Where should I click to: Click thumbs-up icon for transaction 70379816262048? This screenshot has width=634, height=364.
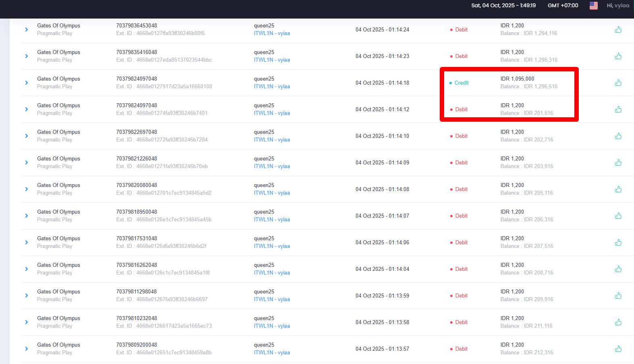pos(618,269)
